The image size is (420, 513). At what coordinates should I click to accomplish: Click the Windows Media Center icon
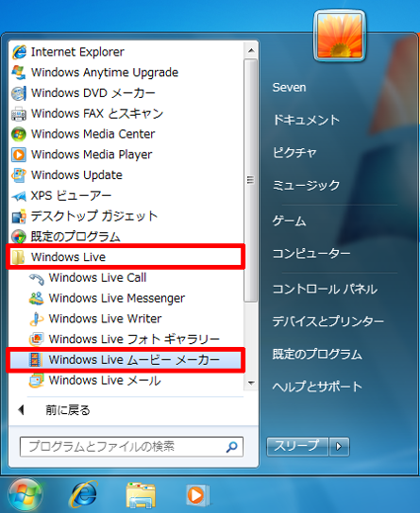point(19,134)
